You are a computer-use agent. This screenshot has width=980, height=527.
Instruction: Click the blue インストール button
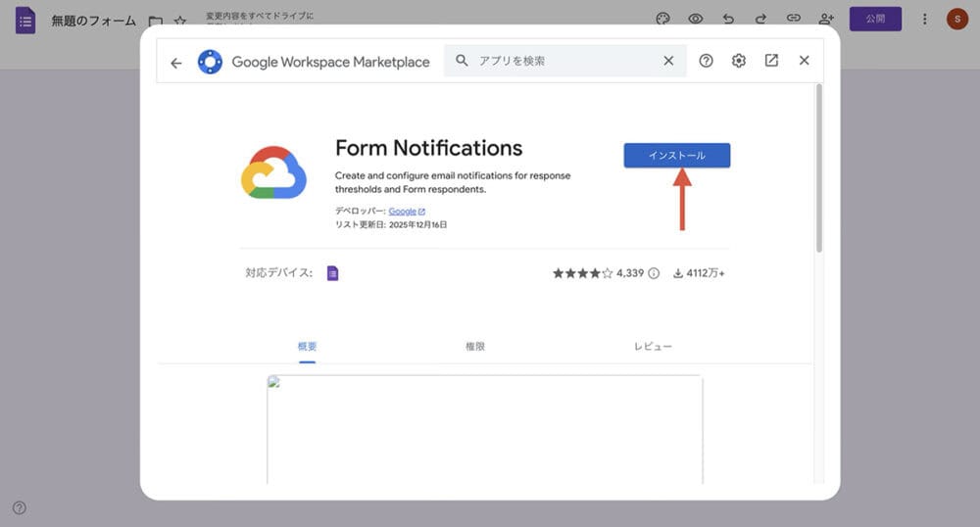(676, 156)
